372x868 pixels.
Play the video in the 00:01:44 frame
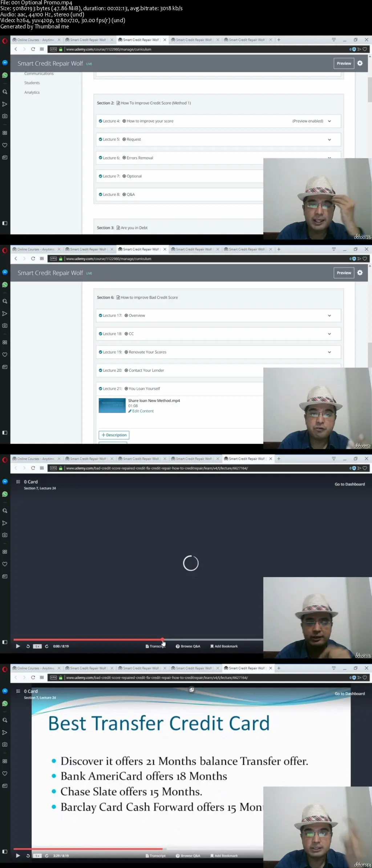(x=18, y=856)
